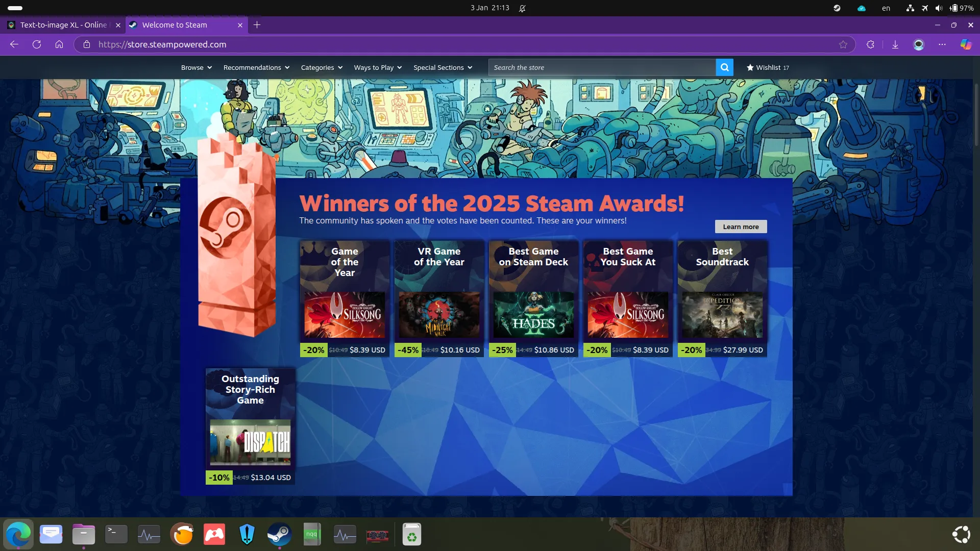Image resolution: width=980 pixels, height=551 pixels.
Task: Open Special Sections menu
Action: 443,67
